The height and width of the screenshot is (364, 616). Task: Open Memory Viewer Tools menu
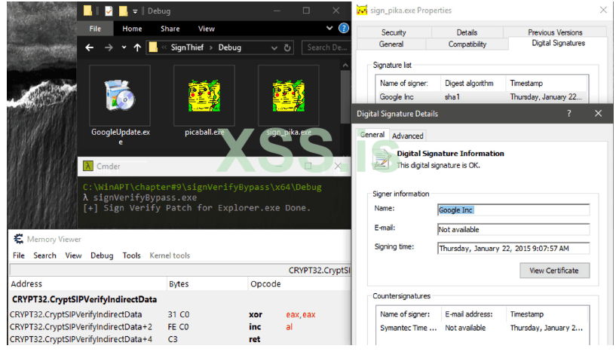[x=131, y=255]
